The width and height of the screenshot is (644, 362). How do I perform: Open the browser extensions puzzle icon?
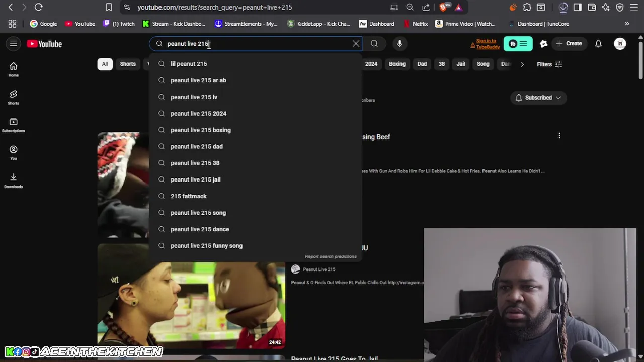click(527, 7)
